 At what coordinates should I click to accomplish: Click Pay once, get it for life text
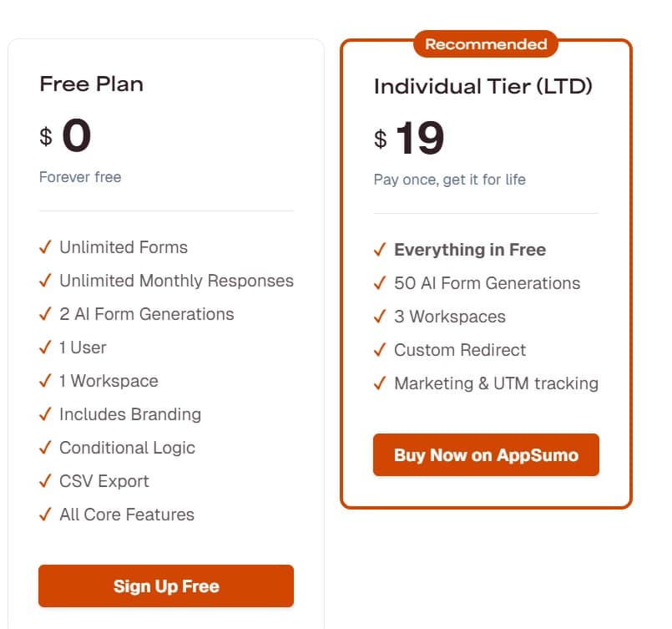click(x=449, y=180)
